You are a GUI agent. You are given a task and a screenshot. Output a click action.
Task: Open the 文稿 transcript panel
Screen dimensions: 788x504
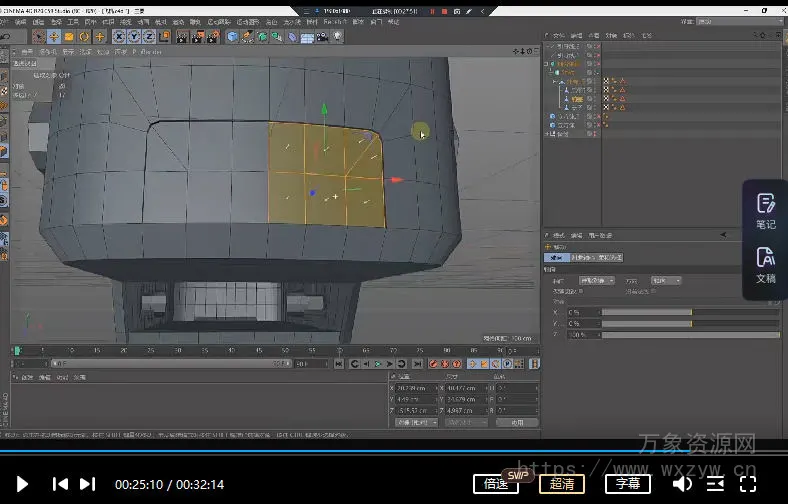click(765, 265)
